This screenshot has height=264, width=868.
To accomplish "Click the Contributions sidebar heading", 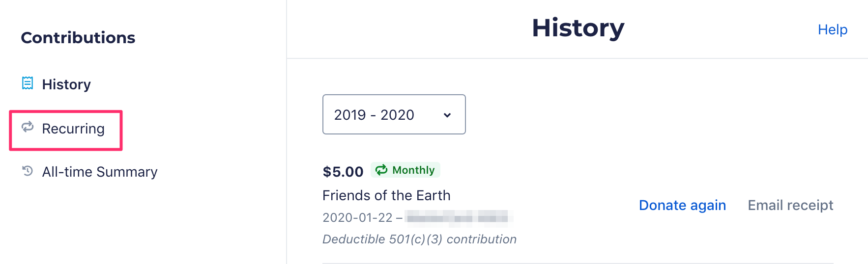I will coord(78,38).
